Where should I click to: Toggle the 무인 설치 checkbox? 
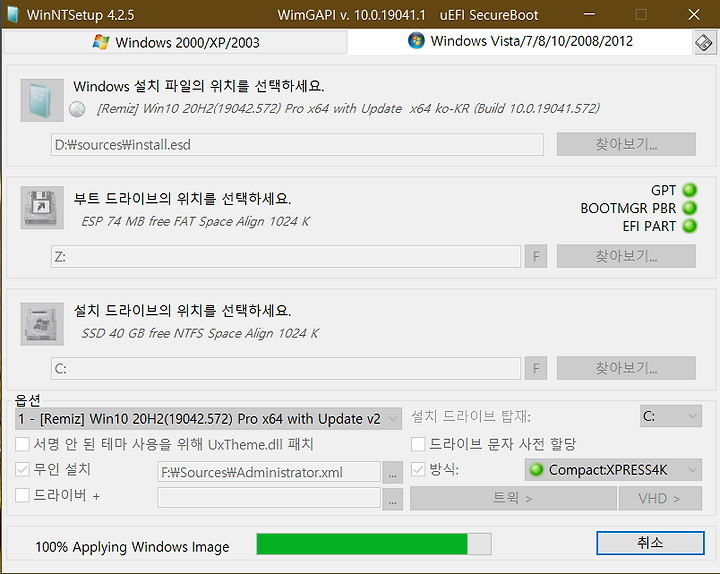click(22, 469)
